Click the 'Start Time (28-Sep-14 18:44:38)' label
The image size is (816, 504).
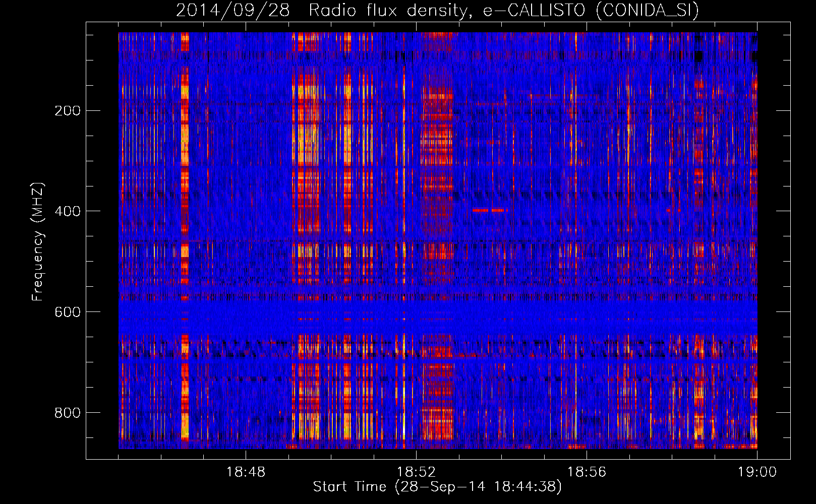click(437, 487)
